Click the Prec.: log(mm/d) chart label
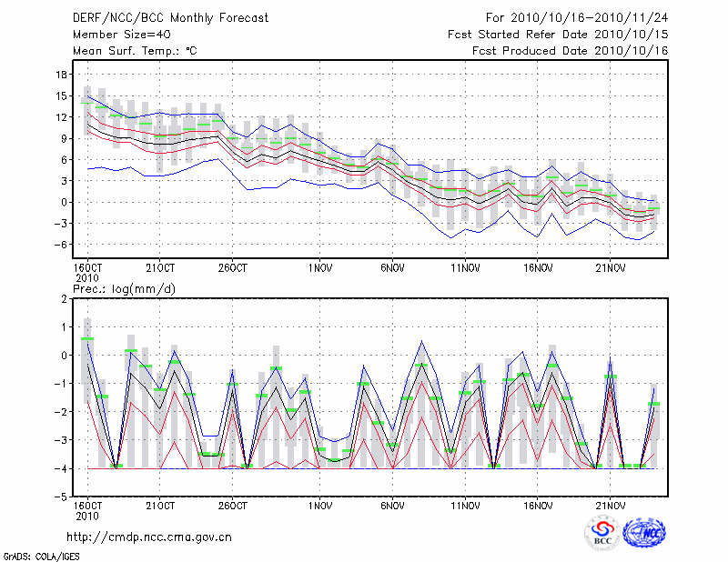728x562 pixels. point(125,288)
